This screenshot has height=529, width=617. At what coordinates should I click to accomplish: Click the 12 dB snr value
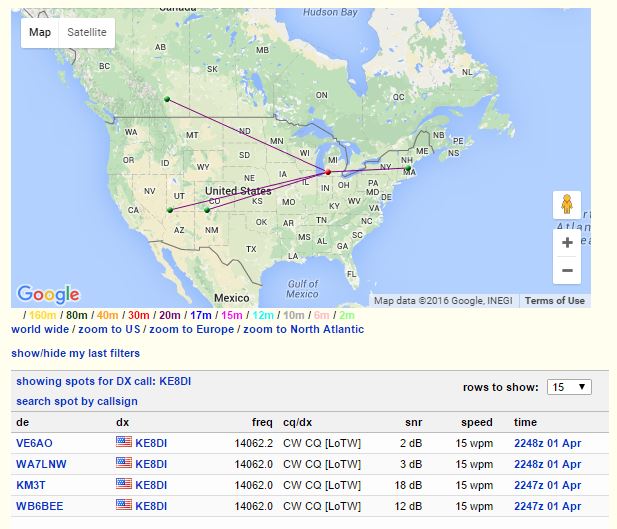pyautogui.click(x=408, y=506)
